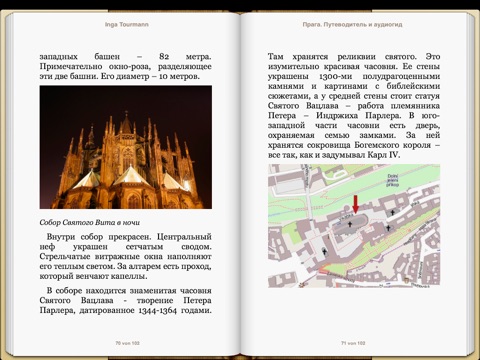Tap the line 'Там хранятся реликвии святого. Это'

tap(354, 56)
